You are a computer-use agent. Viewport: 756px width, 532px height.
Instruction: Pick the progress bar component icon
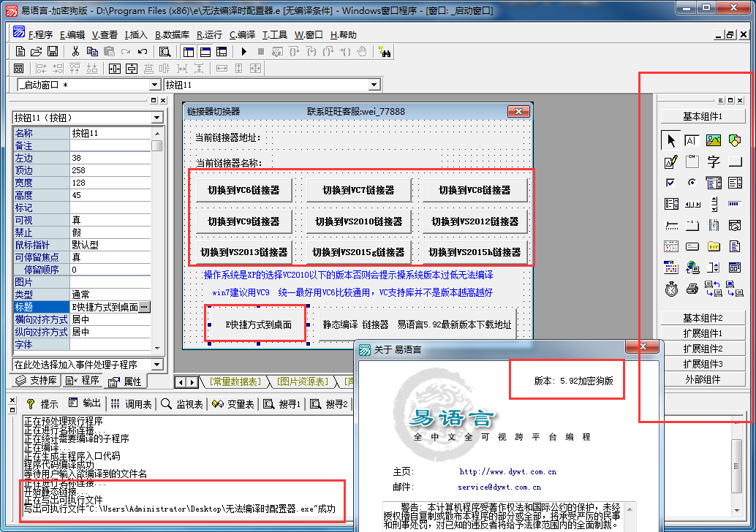(735, 204)
